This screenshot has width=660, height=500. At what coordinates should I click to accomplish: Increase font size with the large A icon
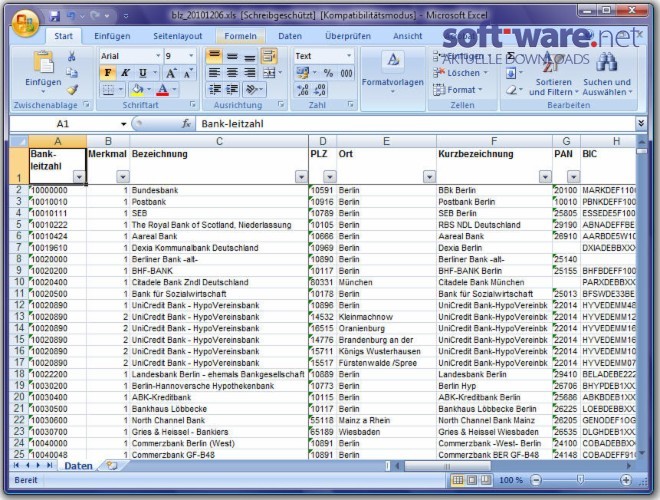coord(170,73)
